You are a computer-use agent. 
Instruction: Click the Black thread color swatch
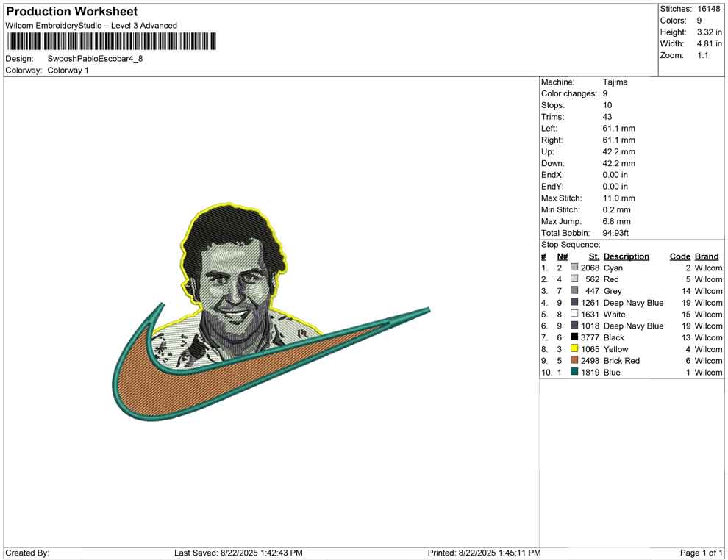tap(574, 337)
